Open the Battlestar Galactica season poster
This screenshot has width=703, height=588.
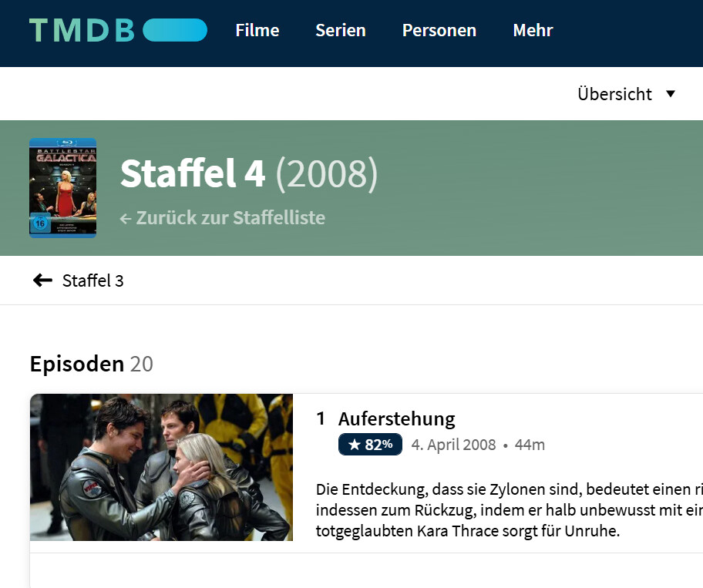(x=62, y=188)
